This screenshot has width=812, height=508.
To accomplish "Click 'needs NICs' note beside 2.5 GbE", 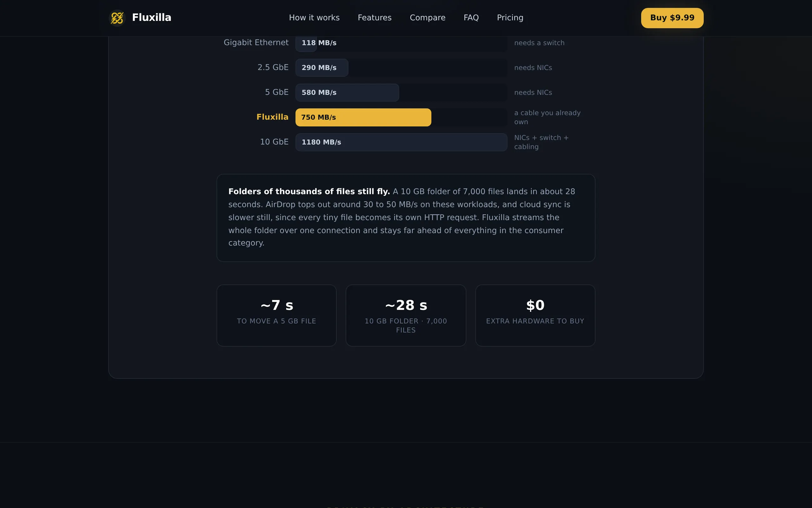I will click(533, 68).
